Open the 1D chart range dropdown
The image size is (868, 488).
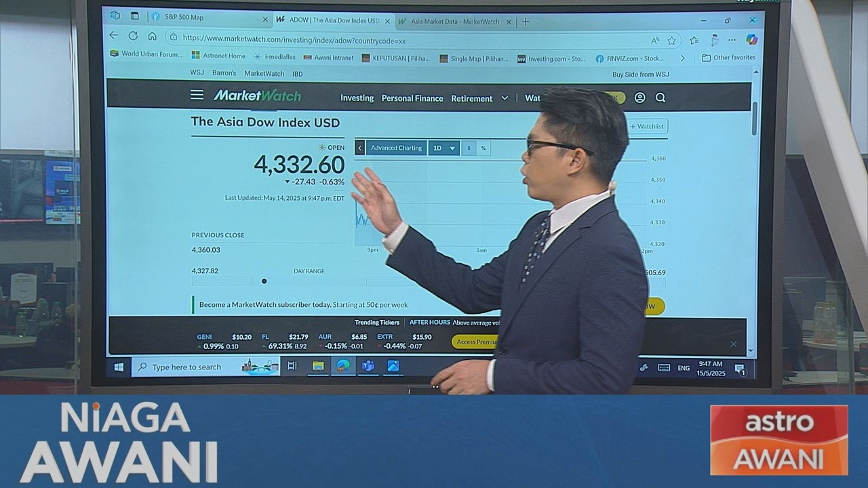click(x=444, y=148)
